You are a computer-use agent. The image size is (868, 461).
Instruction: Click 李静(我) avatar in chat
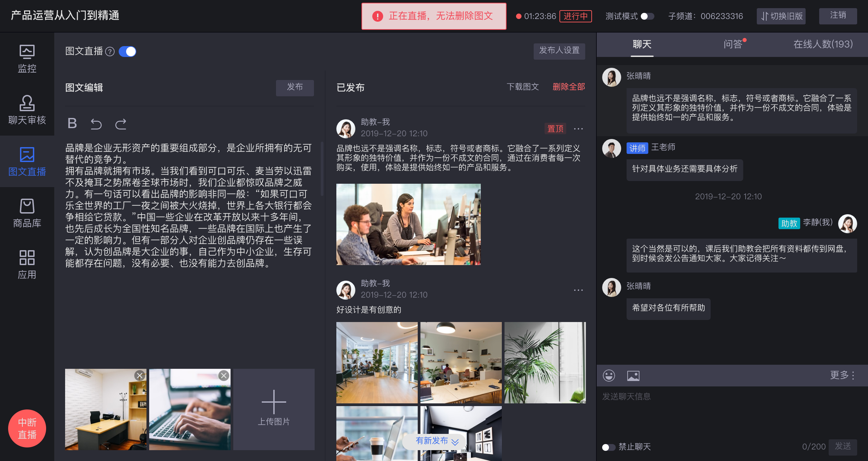point(848,224)
